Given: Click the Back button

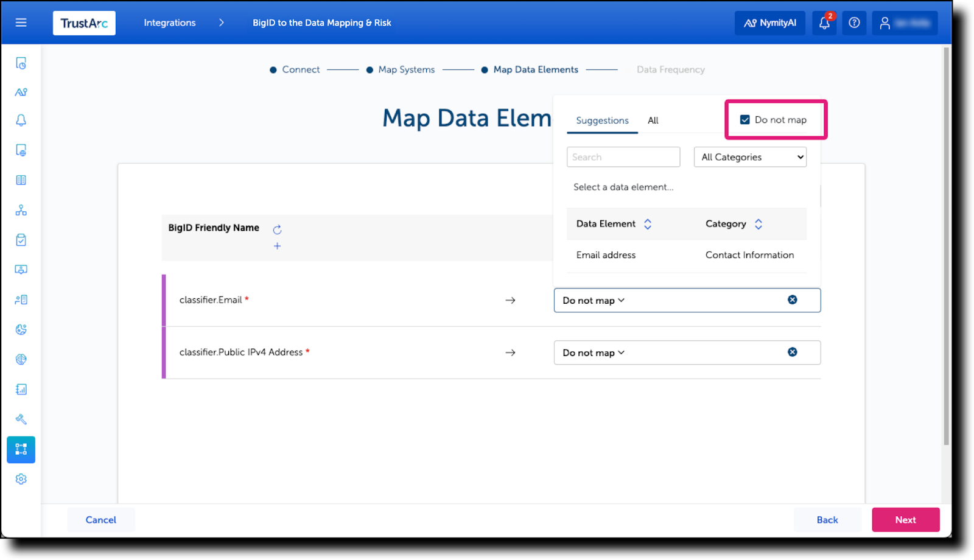Looking at the screenshot, I should coord(827,520).
